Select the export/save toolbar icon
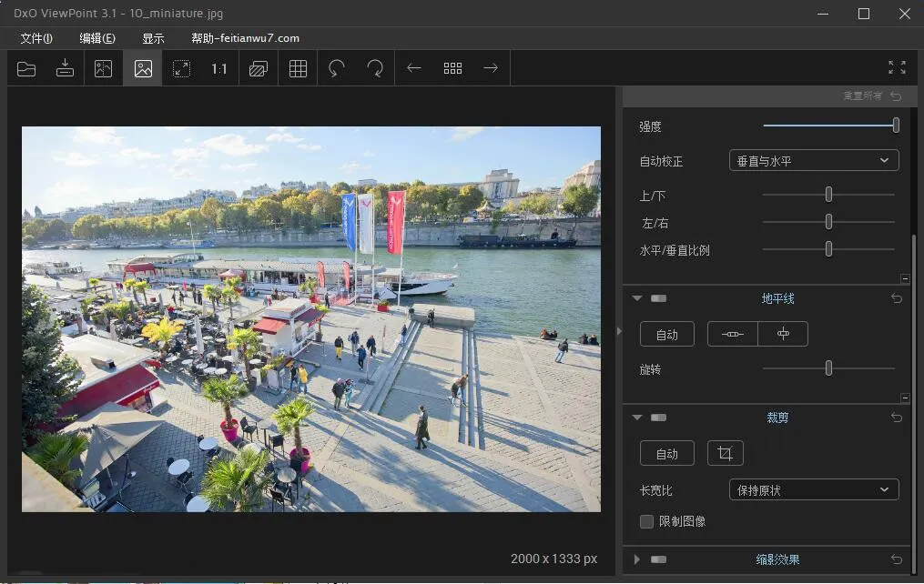 [x=64, y=67]
